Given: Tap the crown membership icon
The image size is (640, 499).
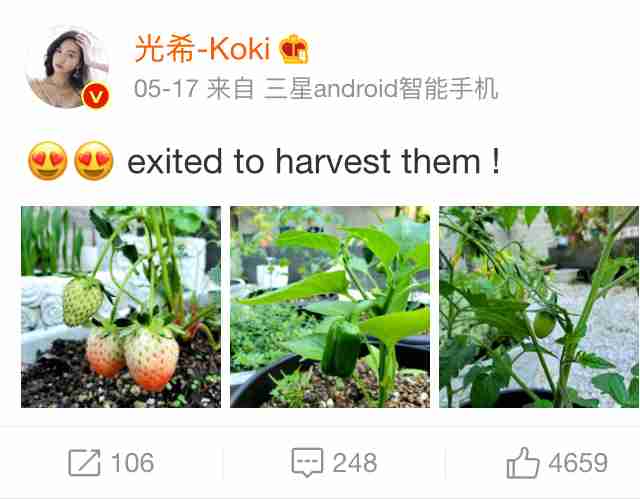Looking at the screenshot, I should pos(293,49).
